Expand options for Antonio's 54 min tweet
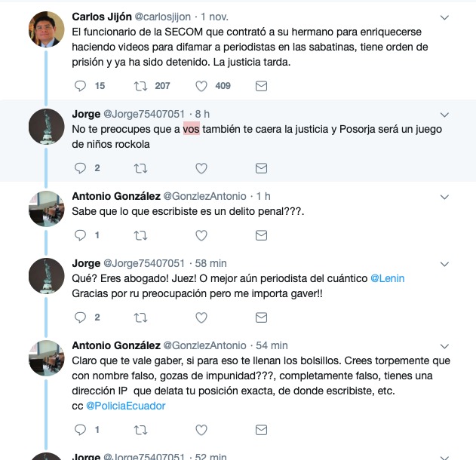Image resolution: width=476 pixels, height=460 pixels. coord(444,346)
